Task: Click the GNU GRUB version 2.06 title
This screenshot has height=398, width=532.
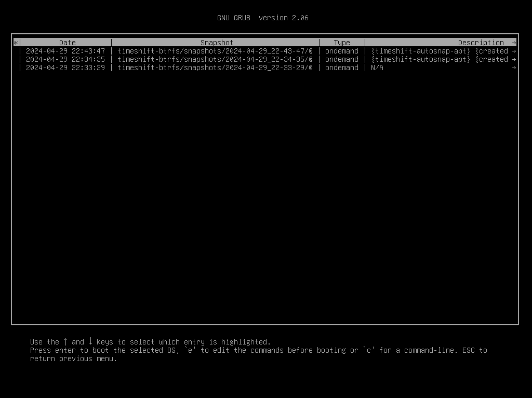Action: [x=262, y=18]
